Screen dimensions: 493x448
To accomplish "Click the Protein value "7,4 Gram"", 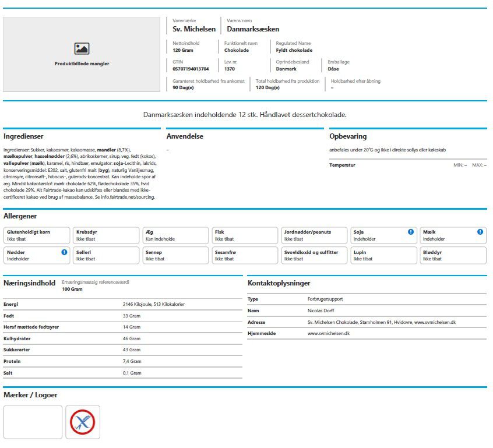I will pos(132,362).
